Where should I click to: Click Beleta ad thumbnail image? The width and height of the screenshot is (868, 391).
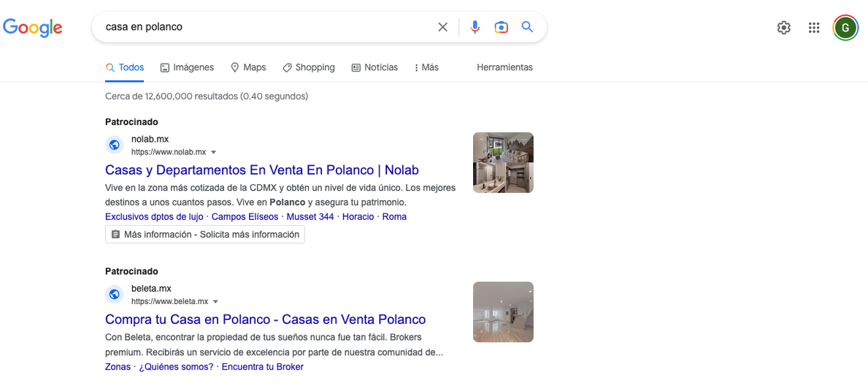pyautogui.click(x=503, y=312)
